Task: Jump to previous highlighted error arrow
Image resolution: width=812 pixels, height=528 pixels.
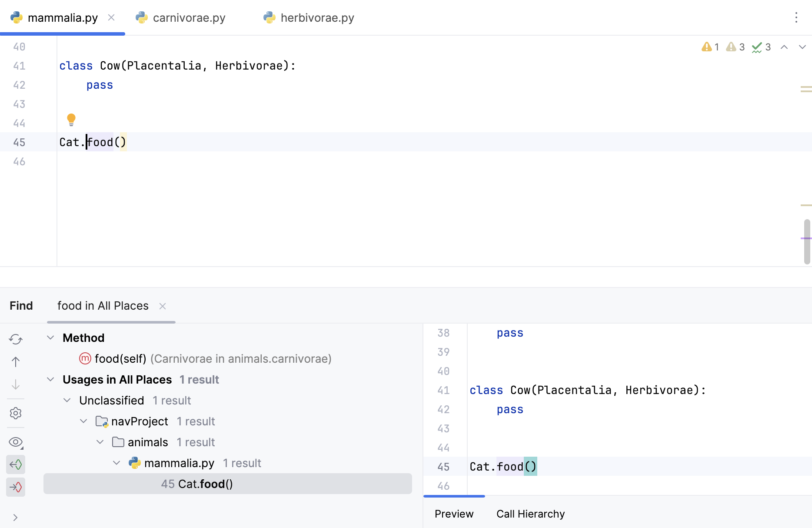Action: tap(784, 47)
